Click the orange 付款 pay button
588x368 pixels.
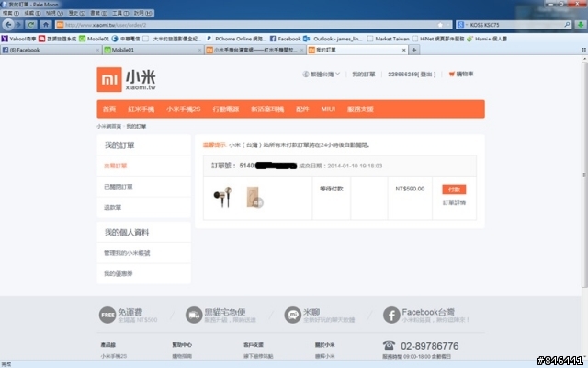click(x=454, y=190)
